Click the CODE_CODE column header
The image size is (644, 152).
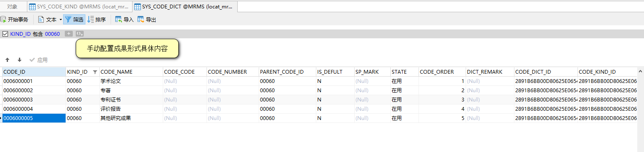(185, 72)
